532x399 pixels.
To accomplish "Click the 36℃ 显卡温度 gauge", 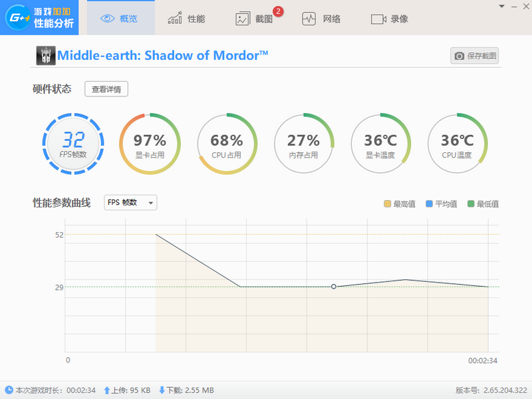I will click(x=380, y=144).
